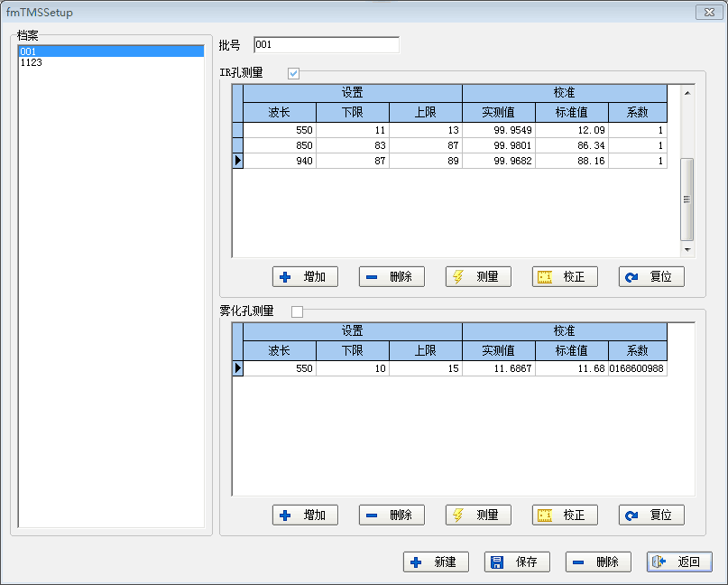Click upper limit cell 15 in the 雾化孔 table
728x585 pixels.
click(x=426, y=368)
